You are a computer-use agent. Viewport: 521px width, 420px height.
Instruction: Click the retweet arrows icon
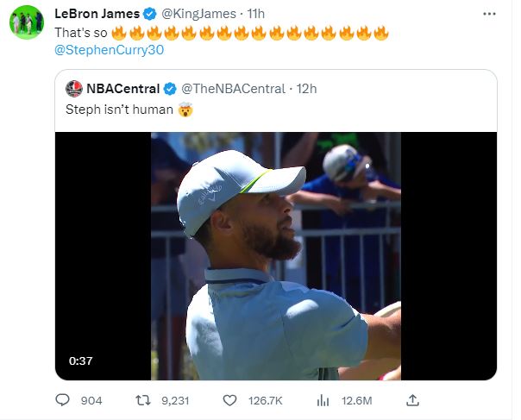tap(143, 400)
